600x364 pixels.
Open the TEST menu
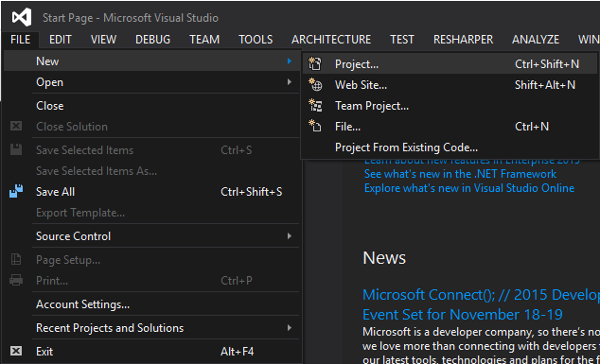402,40
